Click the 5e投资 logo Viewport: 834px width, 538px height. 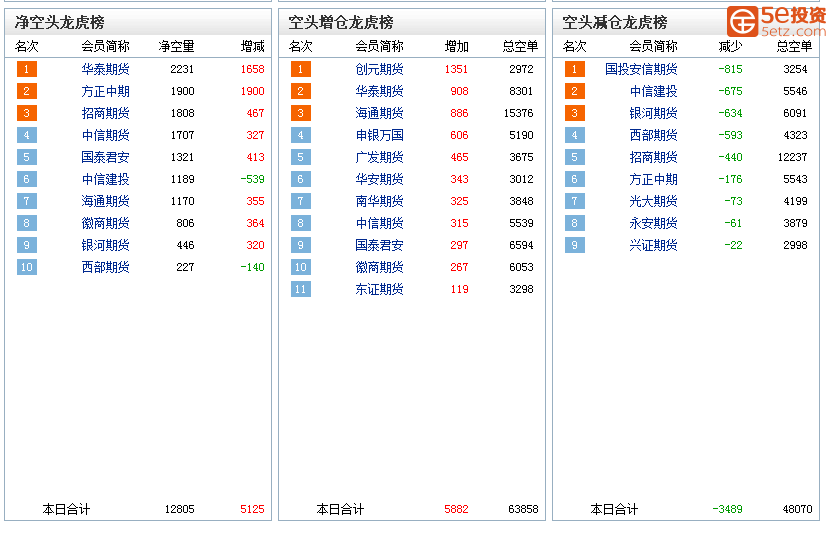click(x=777, y=21)
